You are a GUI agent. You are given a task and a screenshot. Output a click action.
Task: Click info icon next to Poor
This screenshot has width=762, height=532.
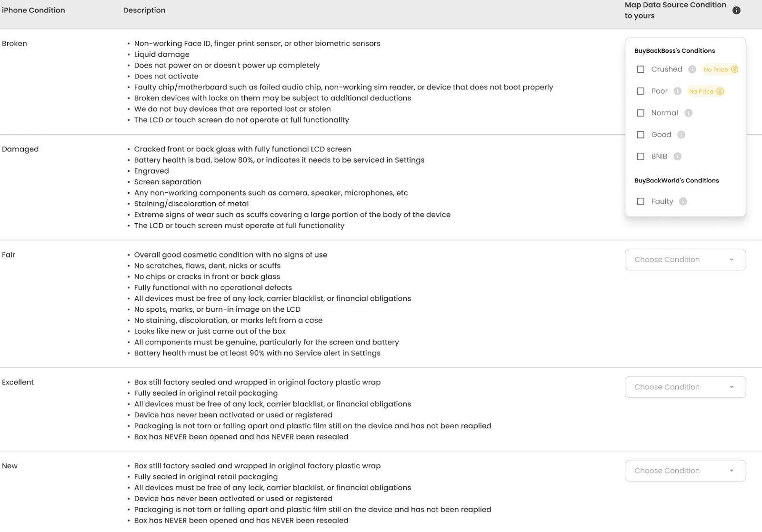678,91
